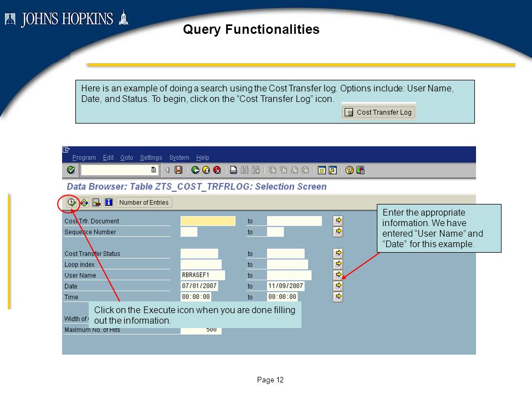Click the green Back arrow icon
Image resolution: width=532 pixels, height=399 pixels.
click(x=195, y=170)
